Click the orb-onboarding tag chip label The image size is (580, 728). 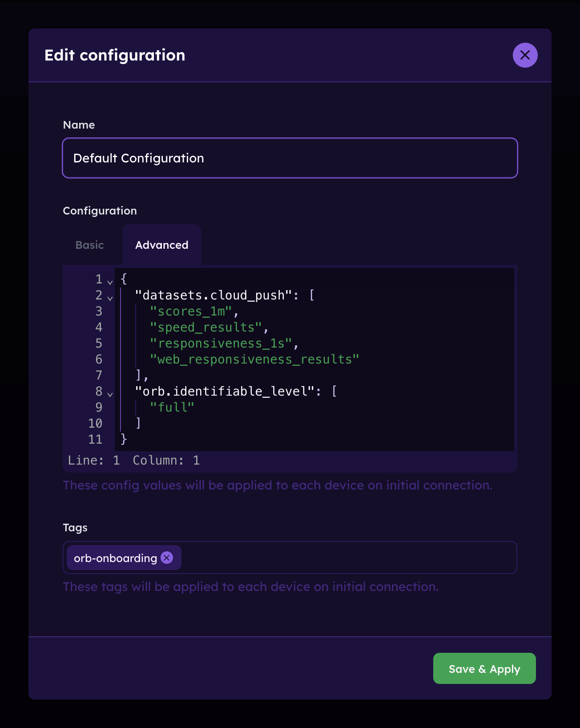[x=115, y=558]
